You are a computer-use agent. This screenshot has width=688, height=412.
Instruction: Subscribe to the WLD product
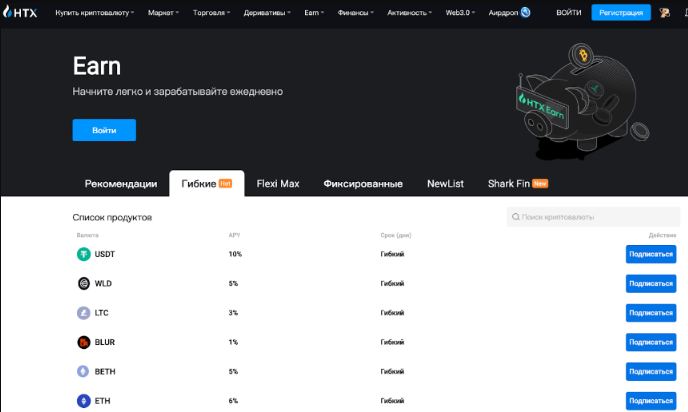point(651,283)
